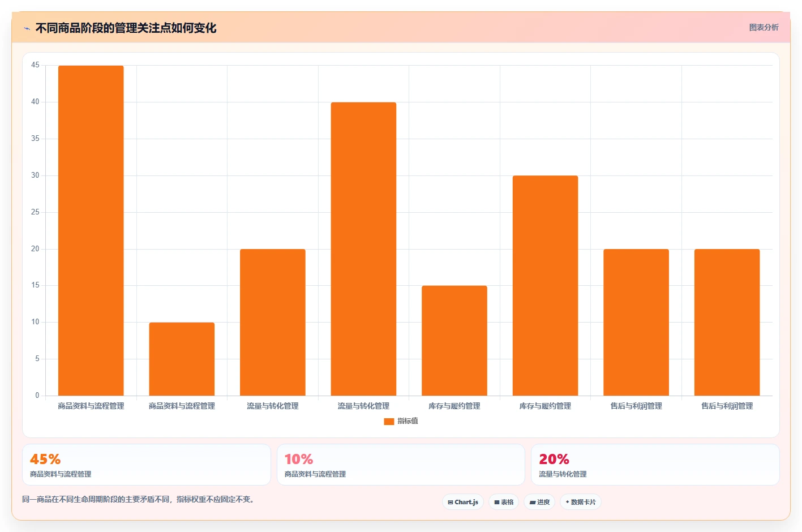
Task: Select the 数据卡片 chip
Action: click(581, 502)
